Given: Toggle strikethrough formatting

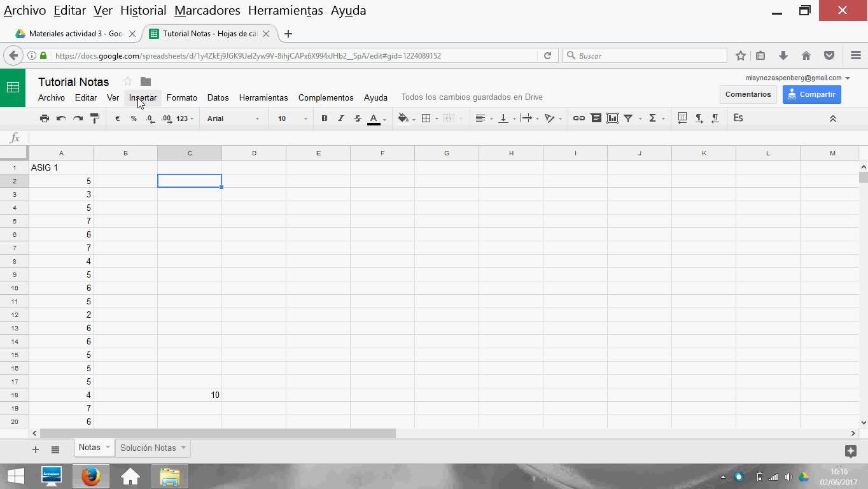Looking at the screenshot, I should coord(358,118).
